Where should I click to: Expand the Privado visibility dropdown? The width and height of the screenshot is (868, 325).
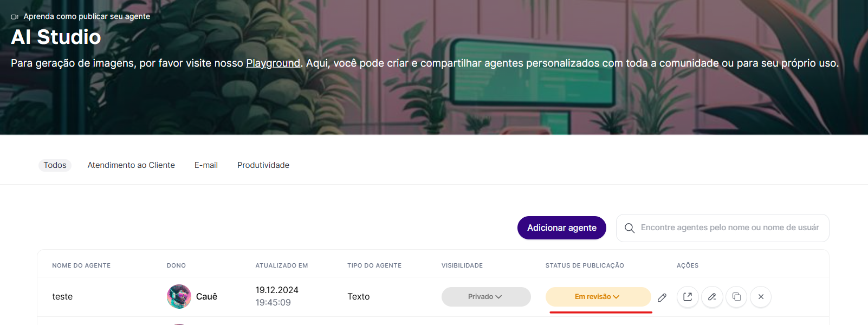[x=486, y=297]
